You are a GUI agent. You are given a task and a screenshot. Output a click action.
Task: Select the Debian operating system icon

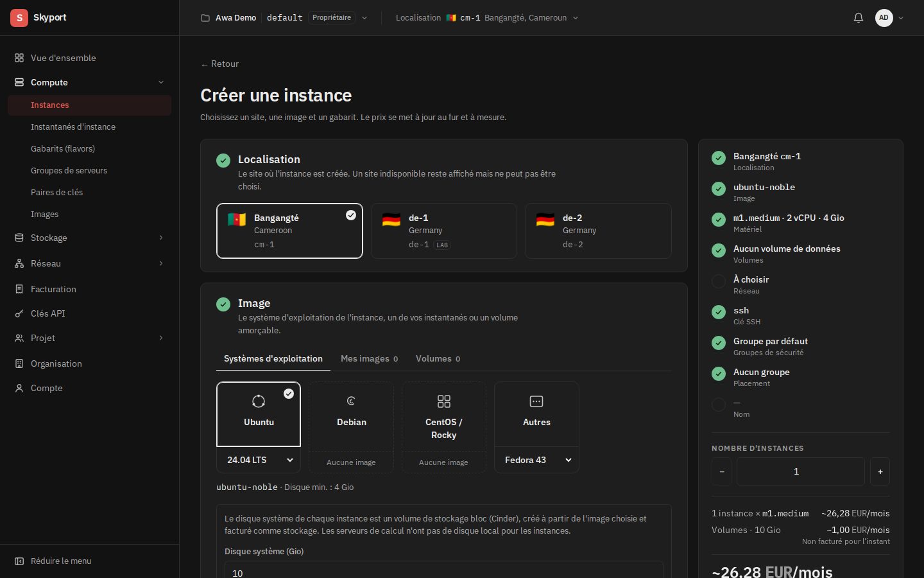click(x=351, y=401)
